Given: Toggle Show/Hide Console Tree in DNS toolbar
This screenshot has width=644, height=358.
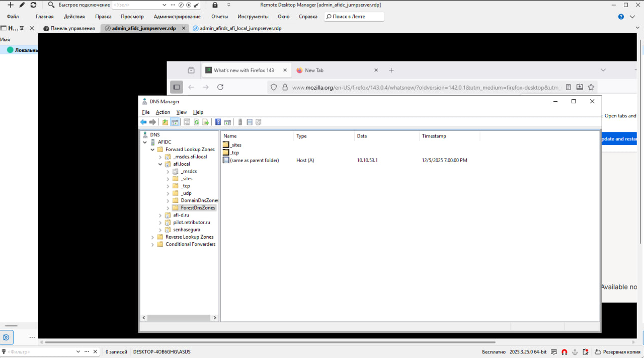Looking at the screenshot, I should (x=175, y=122).
